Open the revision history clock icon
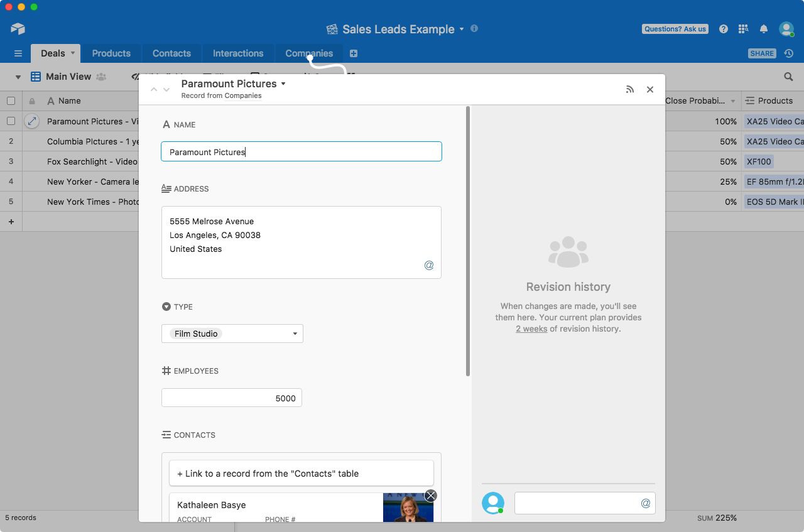Image resolution: width=804 pixels, height=532 pixels. pos(789,53)
